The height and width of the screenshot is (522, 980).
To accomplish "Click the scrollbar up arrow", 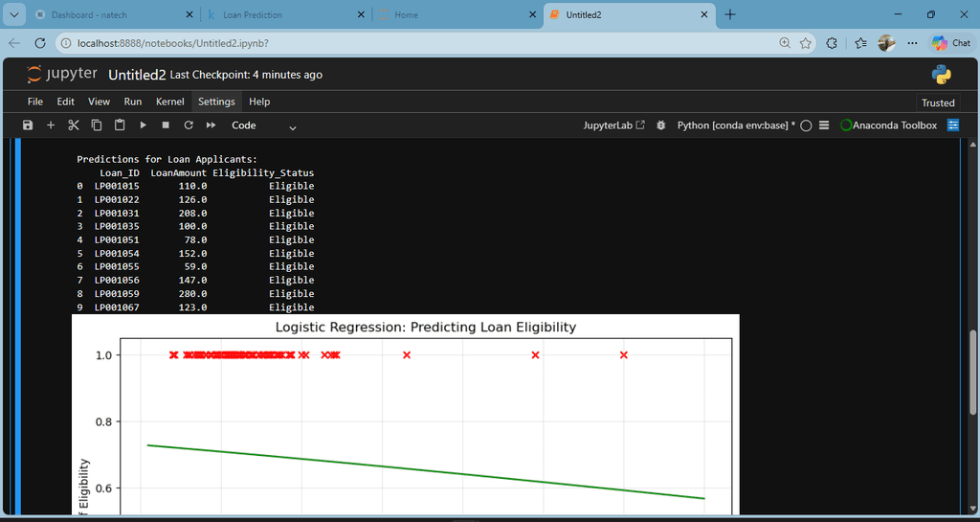I will pos(972,145).
